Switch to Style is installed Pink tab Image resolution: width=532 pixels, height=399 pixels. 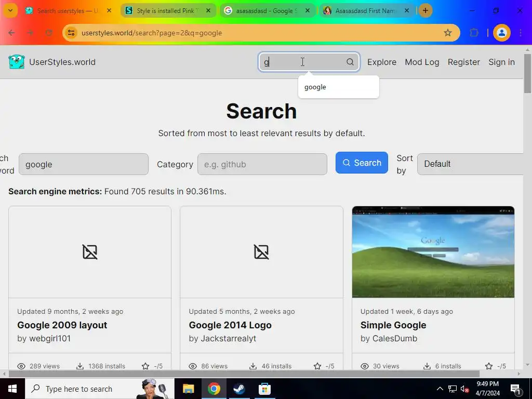[x=168, y=10]
